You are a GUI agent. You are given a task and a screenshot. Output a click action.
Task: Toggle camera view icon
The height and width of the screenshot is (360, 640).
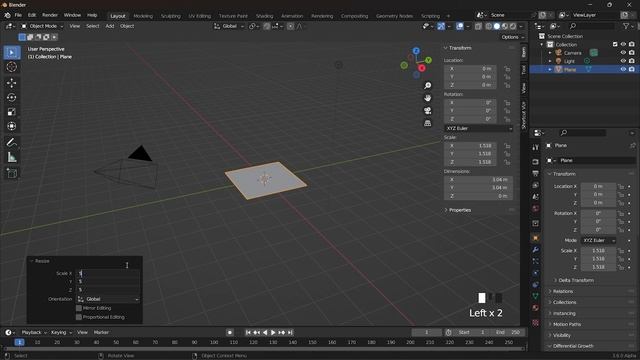(427, 111)
